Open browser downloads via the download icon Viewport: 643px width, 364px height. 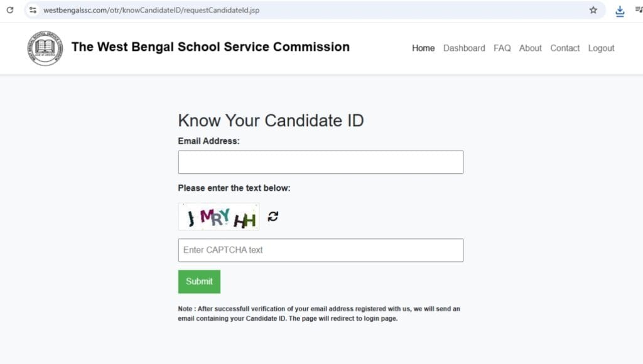coord(619,10)
